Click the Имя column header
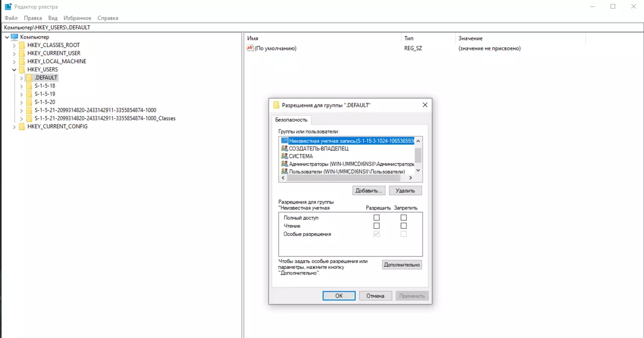This screenshot has width=644, height=338. pyautogui.click(x=323, y=38)
